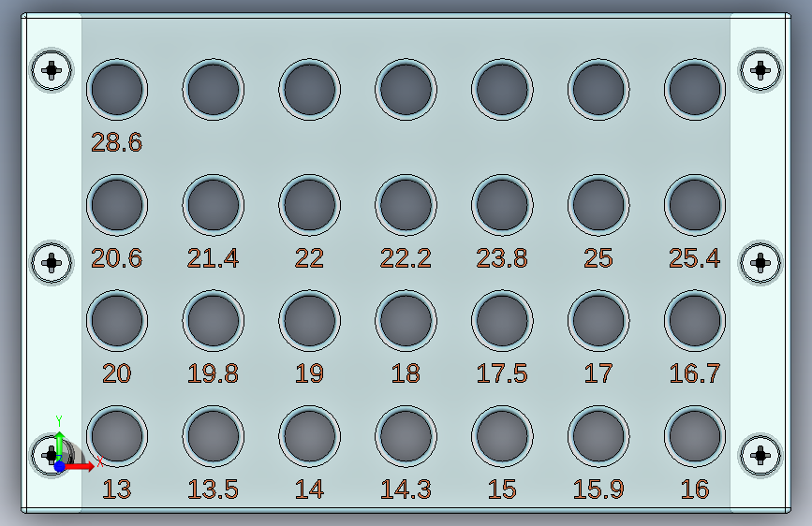
Task: Click the engraved text 16
Action: [x=694, y=489]
